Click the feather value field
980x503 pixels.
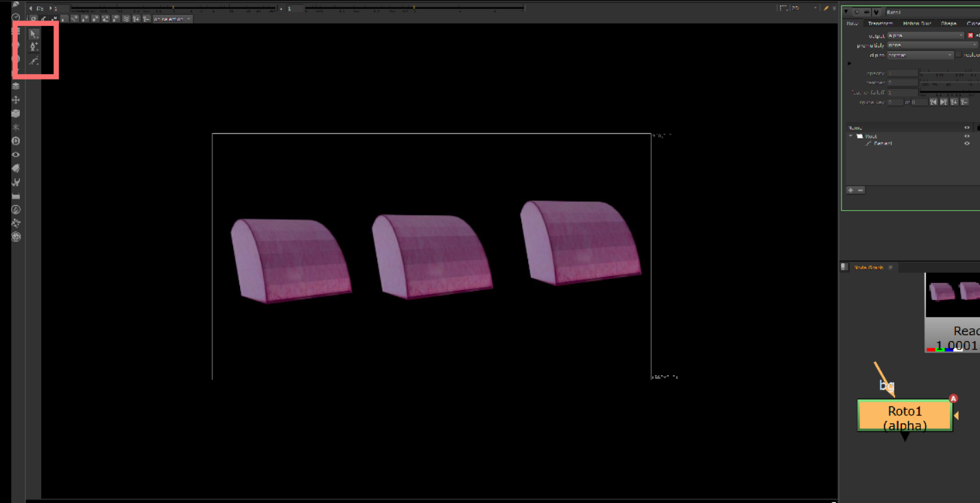903,82
